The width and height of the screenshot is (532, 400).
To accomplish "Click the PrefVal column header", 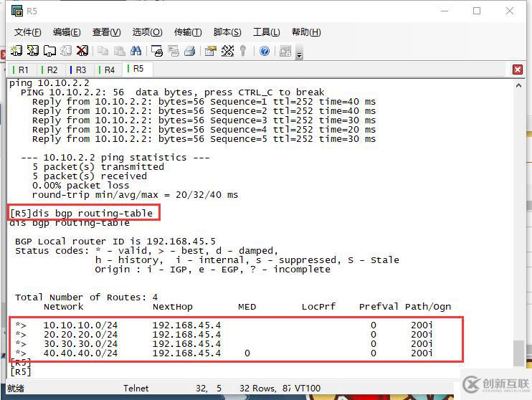I will click(379, 307).
